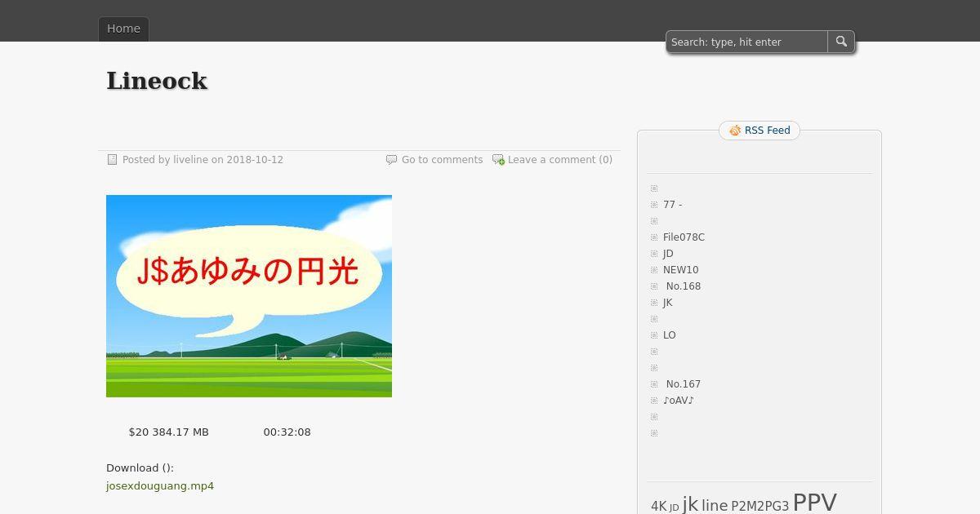
Task: Click the bullet icon next to LO
Action: pos(654,335)
